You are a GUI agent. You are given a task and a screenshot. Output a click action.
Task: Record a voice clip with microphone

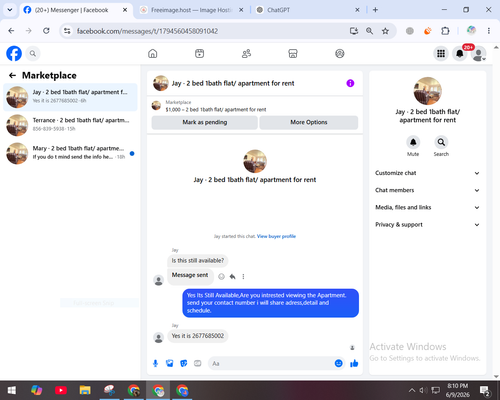tap(155, 363)
